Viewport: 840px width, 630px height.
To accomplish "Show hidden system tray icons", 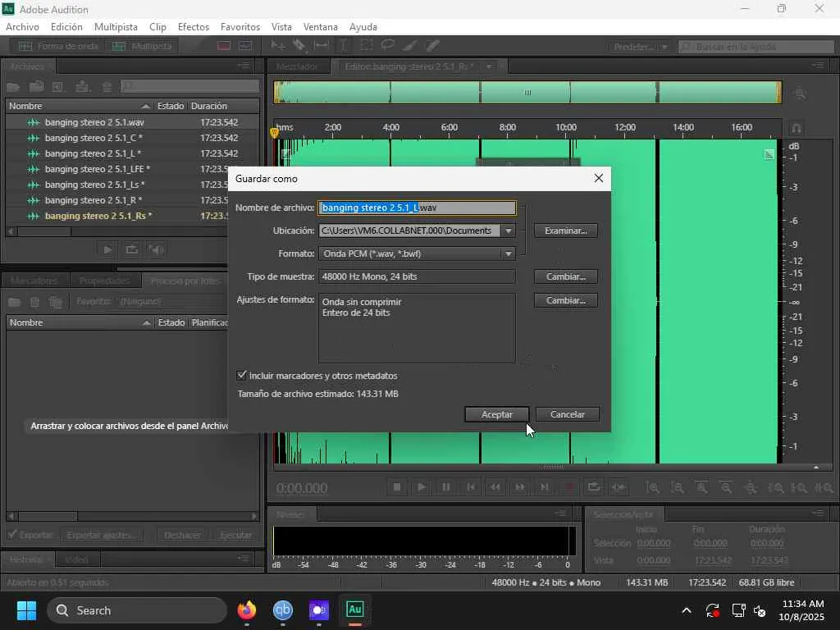I will (687, 610).
